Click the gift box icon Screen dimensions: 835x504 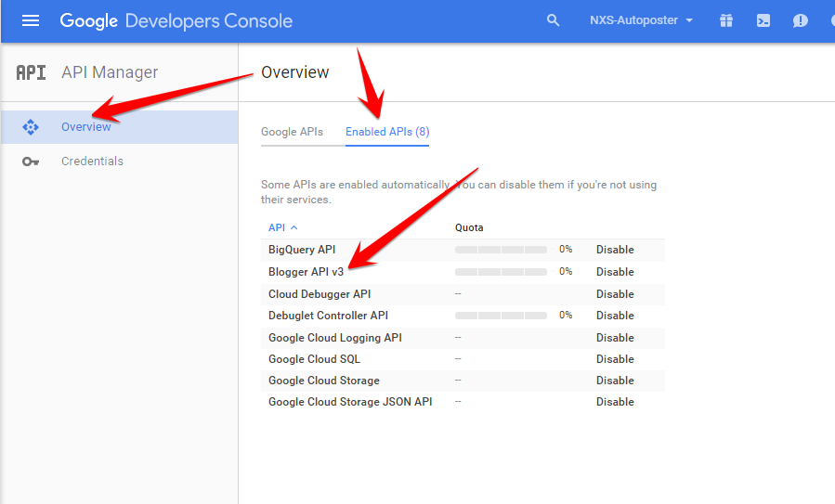[726, 20]
